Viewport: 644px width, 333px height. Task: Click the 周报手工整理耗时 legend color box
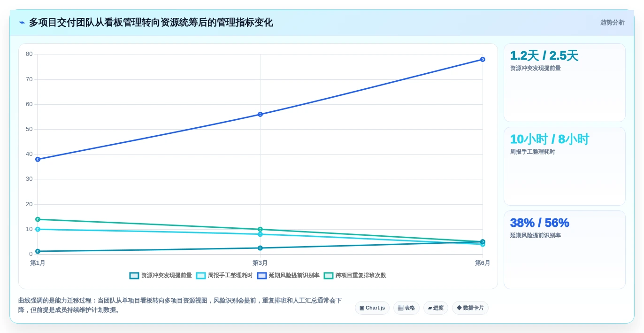[x=201, y=276]
